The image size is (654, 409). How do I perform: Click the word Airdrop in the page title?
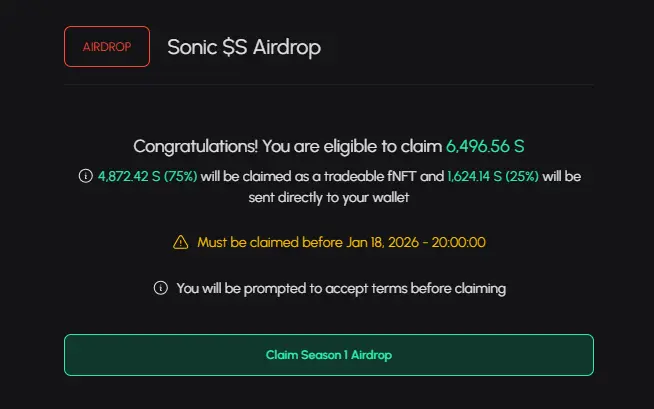pos(287,47)
